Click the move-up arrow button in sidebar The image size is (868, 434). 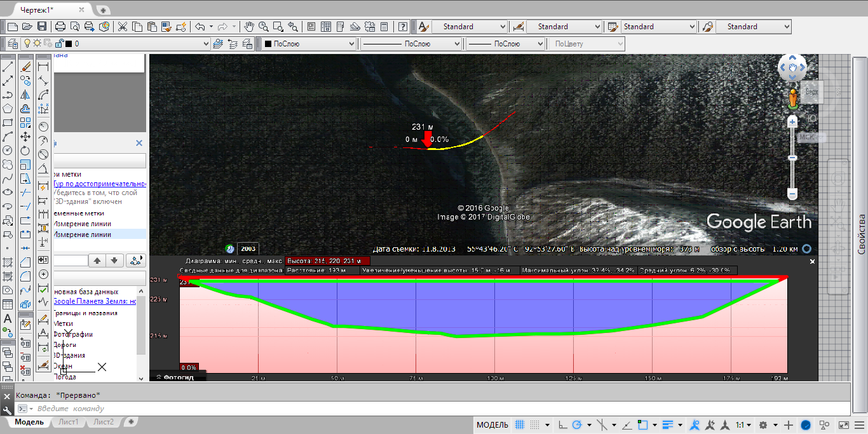tap(97, 260)
